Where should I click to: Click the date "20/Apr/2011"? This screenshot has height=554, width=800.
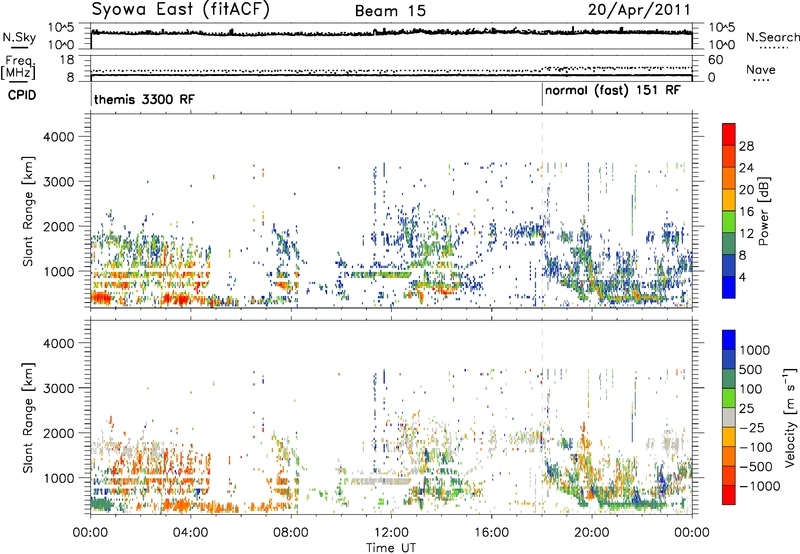click(639, 10)
